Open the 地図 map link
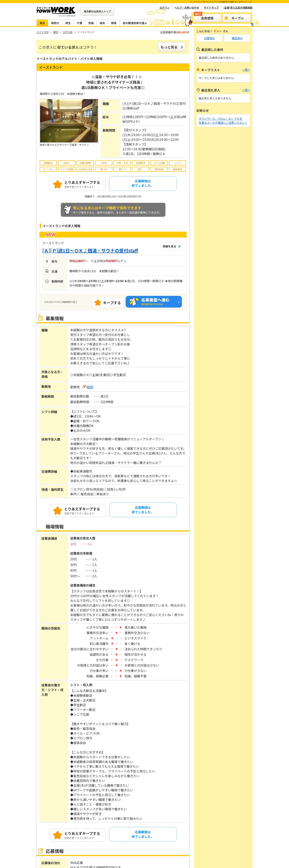The height and width of the screenshot is (868, 289). tap(90, 387)
